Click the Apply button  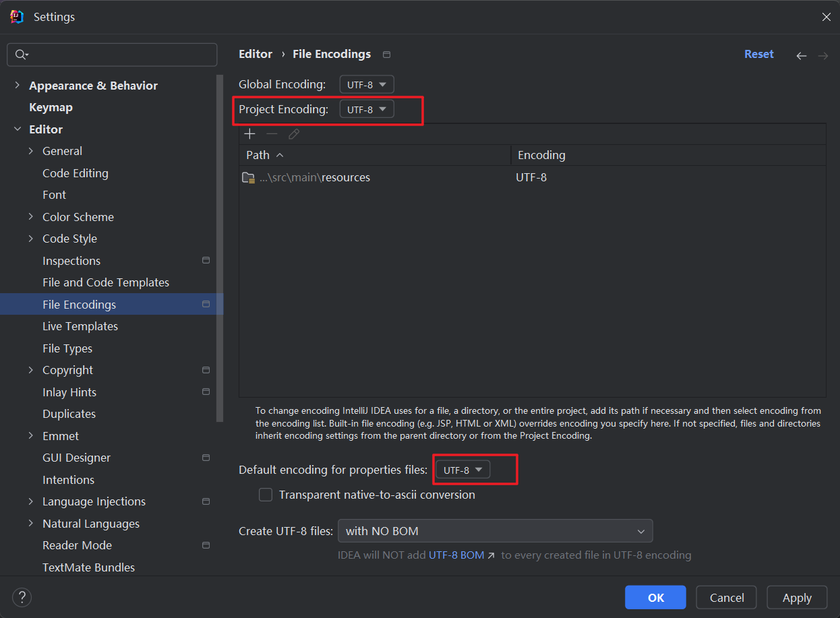[x=797, y=598]
